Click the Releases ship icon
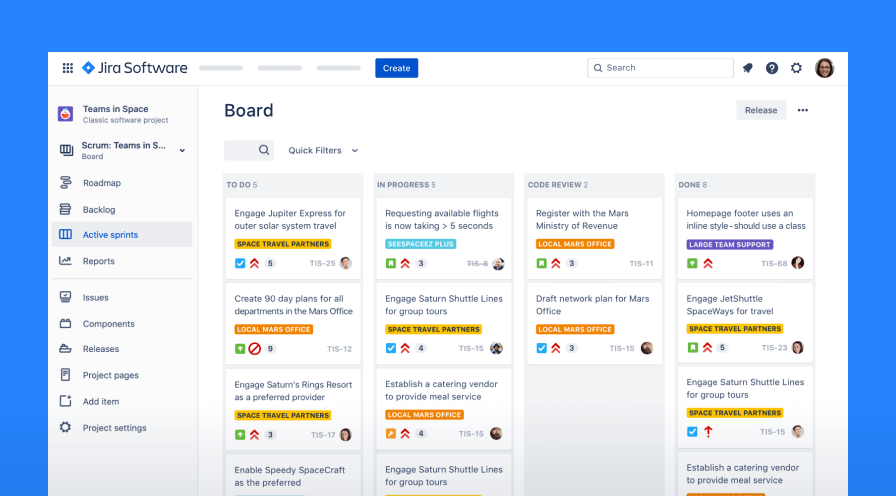The image size is (896, 496). pyautogui.click(x=65, y=349)
